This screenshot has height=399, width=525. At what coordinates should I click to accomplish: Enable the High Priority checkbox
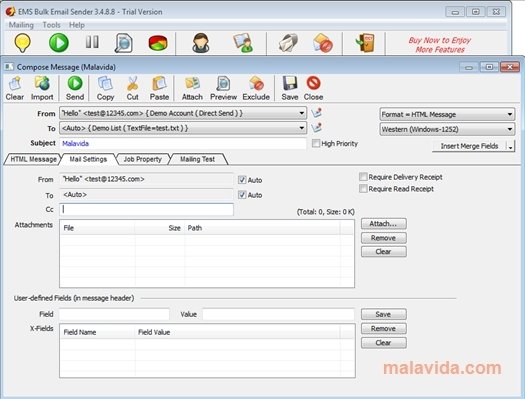316,143
